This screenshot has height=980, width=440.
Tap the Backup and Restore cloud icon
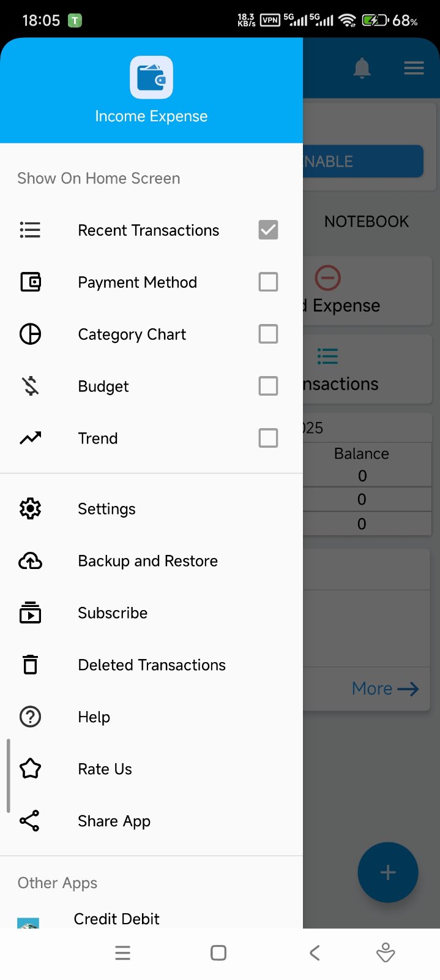30,560
